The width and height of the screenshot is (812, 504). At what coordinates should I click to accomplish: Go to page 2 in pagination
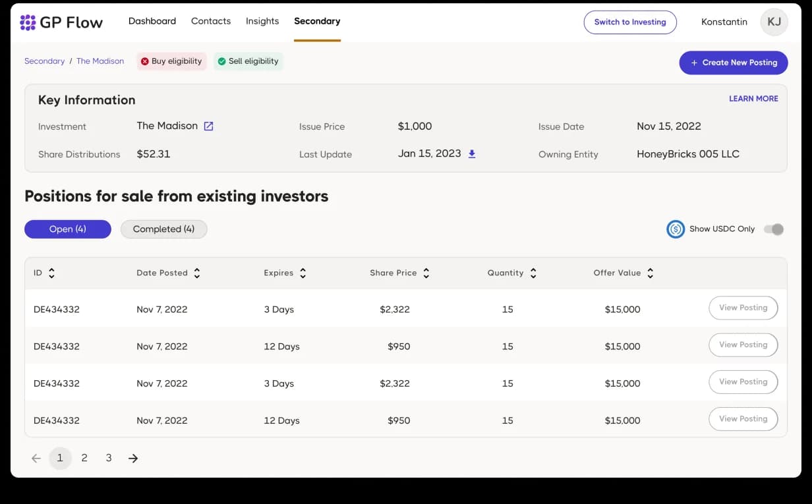pos(84,458)
